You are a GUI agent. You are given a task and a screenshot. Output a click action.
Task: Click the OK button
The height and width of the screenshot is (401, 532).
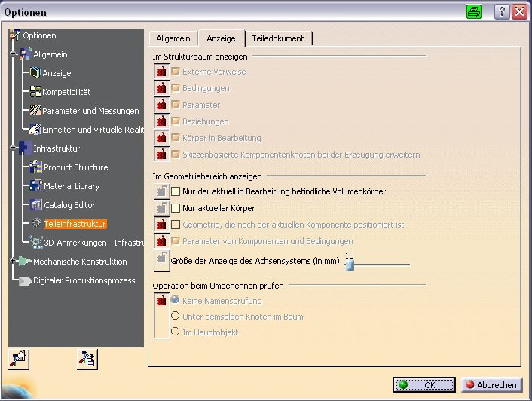coord(424,384)
